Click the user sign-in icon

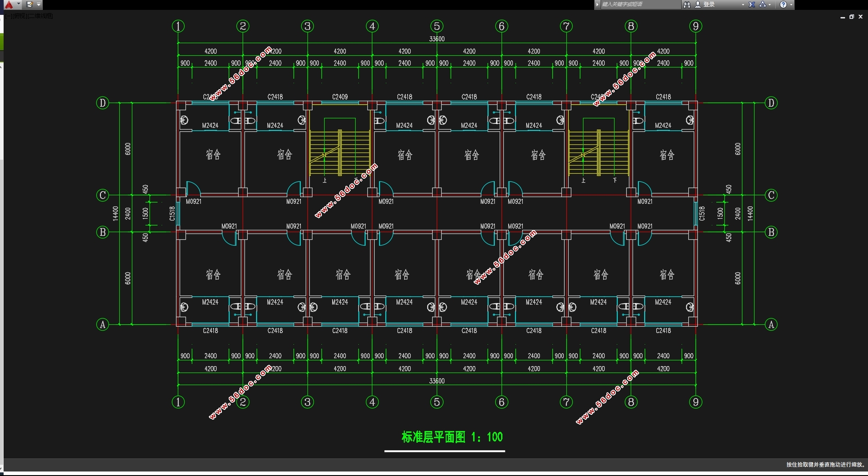(x=698, y=4)
